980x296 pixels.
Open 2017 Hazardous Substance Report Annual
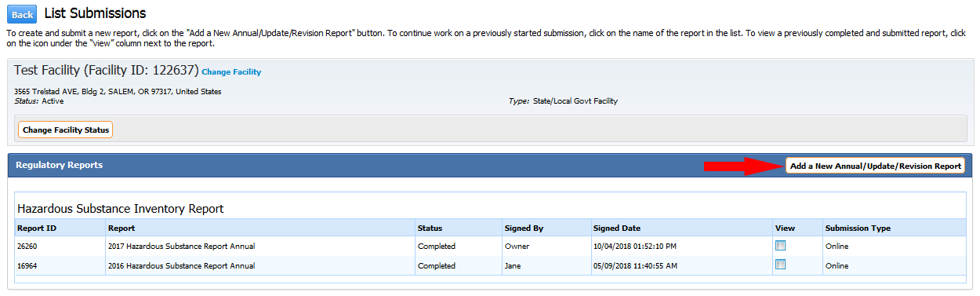pyautogui.click(x=182, y=247)
